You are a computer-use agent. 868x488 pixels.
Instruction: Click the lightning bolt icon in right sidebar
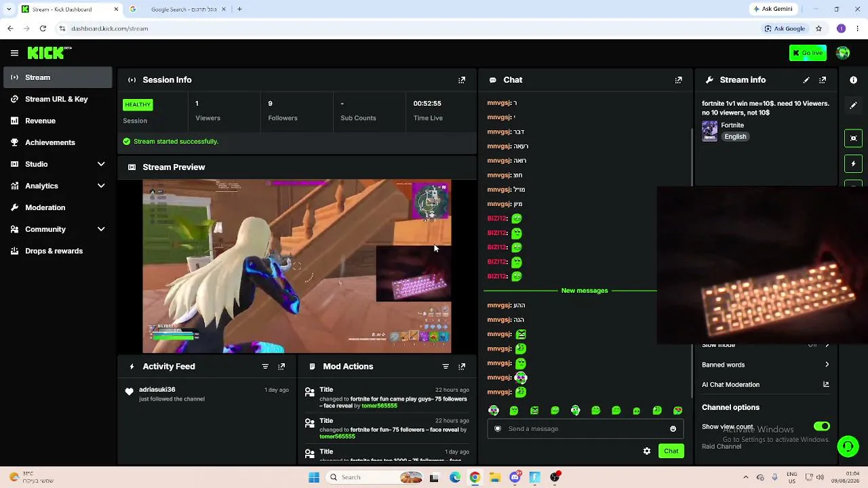(853, 164)
